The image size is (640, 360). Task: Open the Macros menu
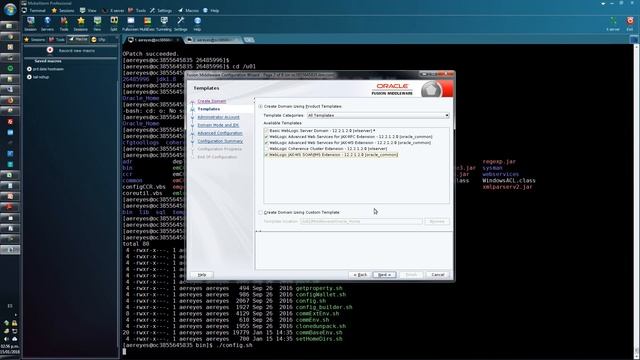coord(188,10)
